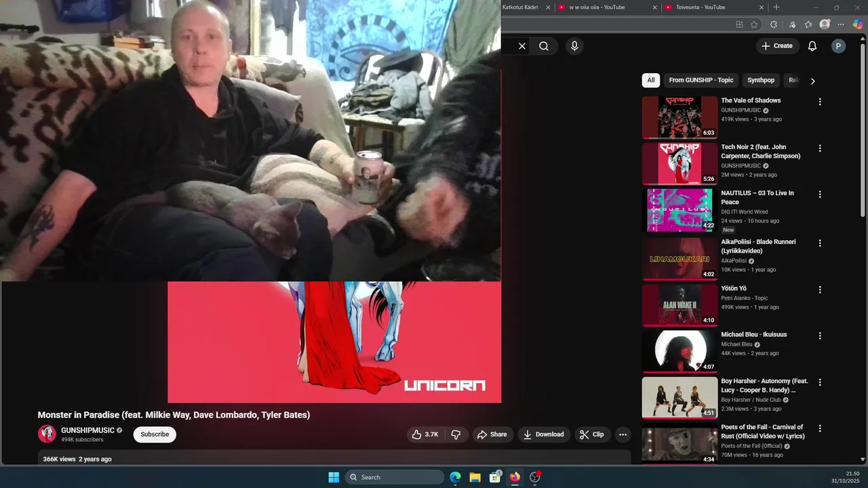Share the Monster in Paradise video
Viewport: 868px width, 488px height.
tap(492, 434)
